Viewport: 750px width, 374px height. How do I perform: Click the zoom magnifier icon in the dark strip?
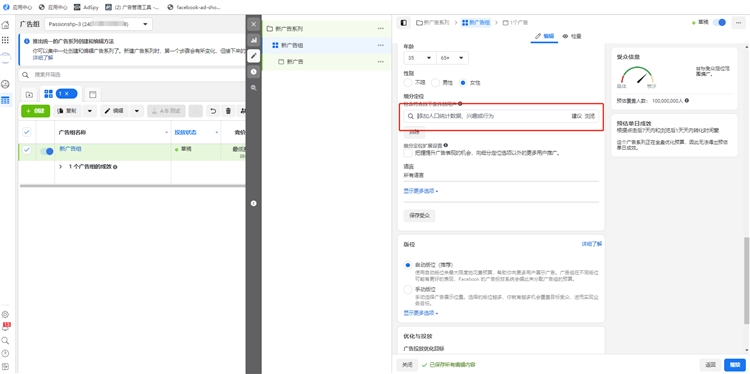tap(254, 88)
